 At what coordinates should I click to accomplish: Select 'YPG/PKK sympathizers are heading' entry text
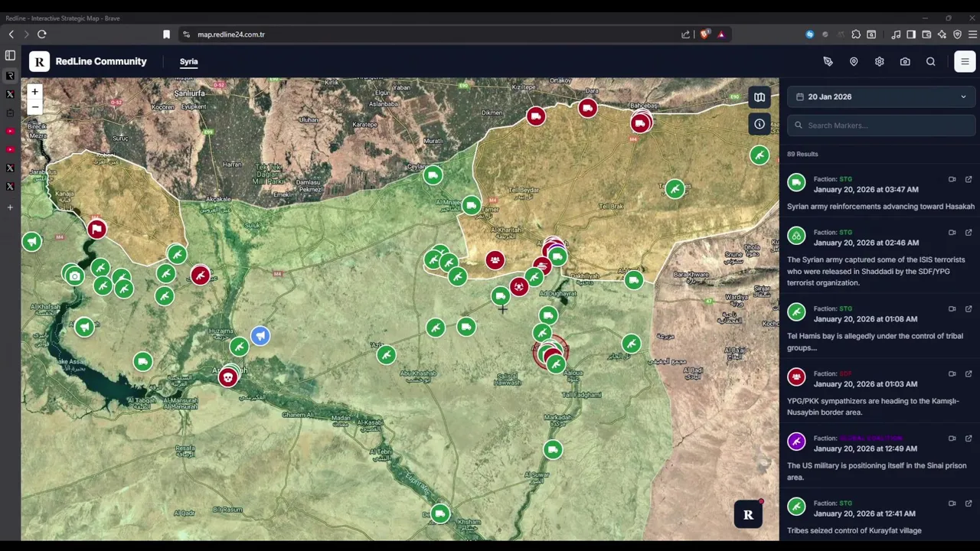tap(873, 406)
